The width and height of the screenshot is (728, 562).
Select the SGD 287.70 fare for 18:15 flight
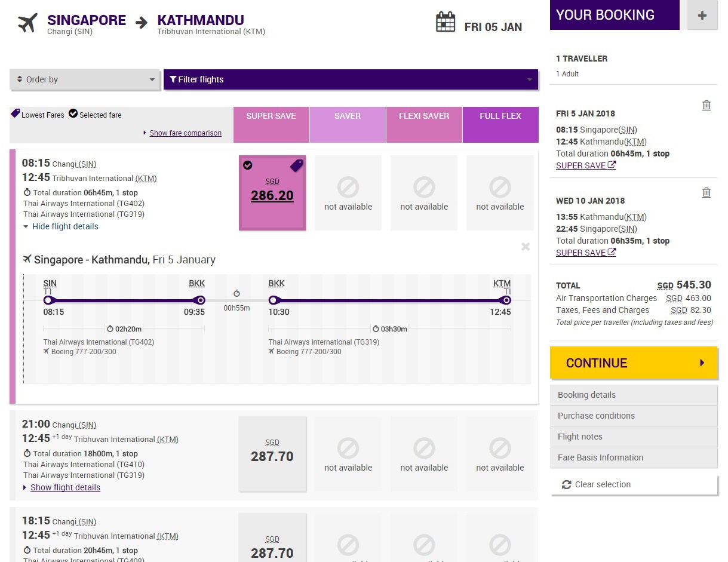[272, 538]
